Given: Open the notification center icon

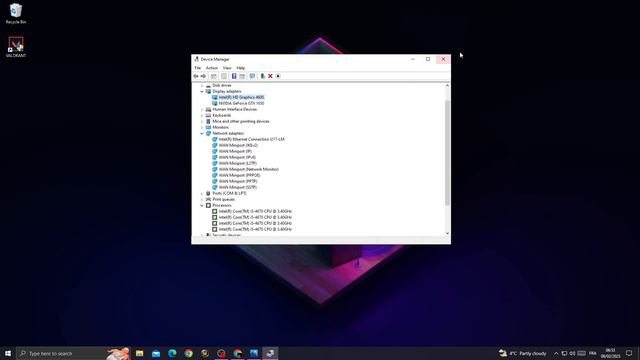Looking at the screenshot, I should [x=629, y=353].
